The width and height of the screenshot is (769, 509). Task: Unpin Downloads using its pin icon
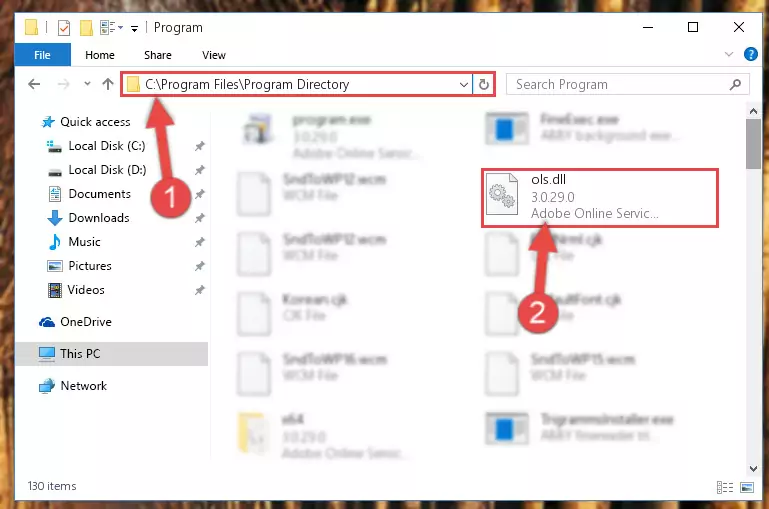tap(200, 218)
